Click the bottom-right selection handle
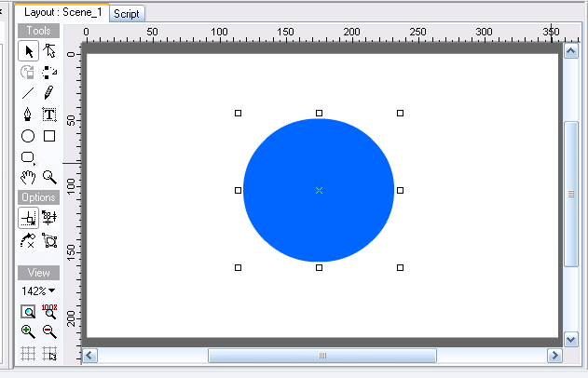The image size is (588, 378). point(400,267)
